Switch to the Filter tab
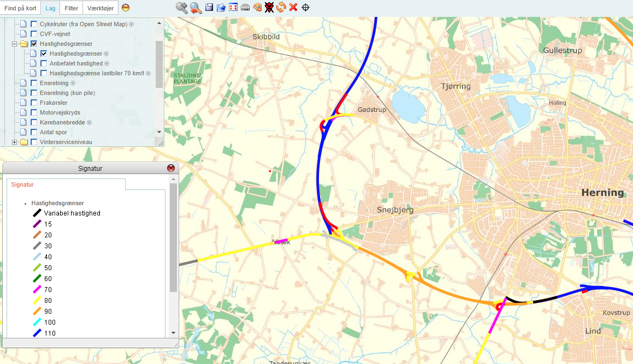Viewport: 633px width, 364px height. click(71, 8)
